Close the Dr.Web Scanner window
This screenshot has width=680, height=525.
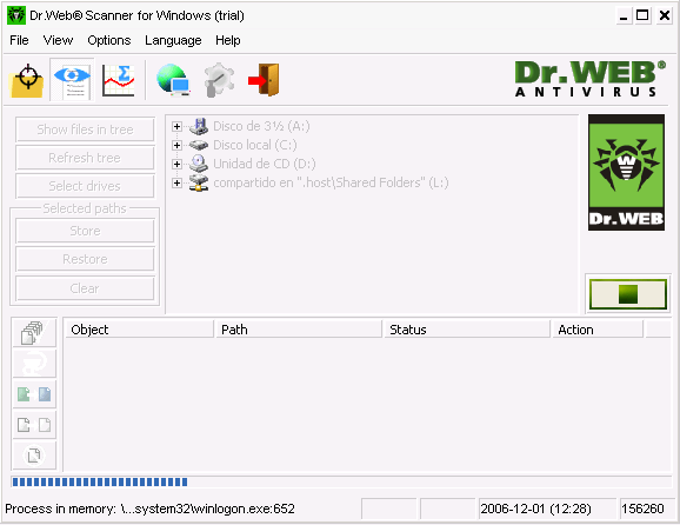[664, 16]
